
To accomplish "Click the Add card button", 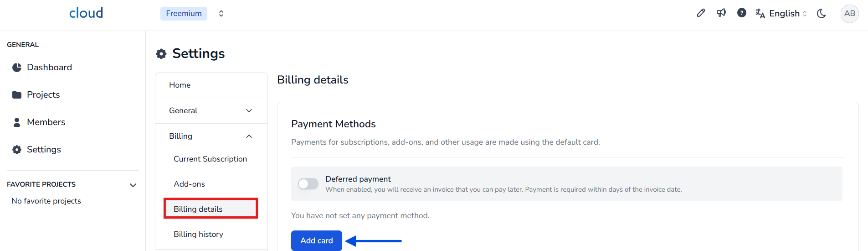I will (x=316, y=241).
